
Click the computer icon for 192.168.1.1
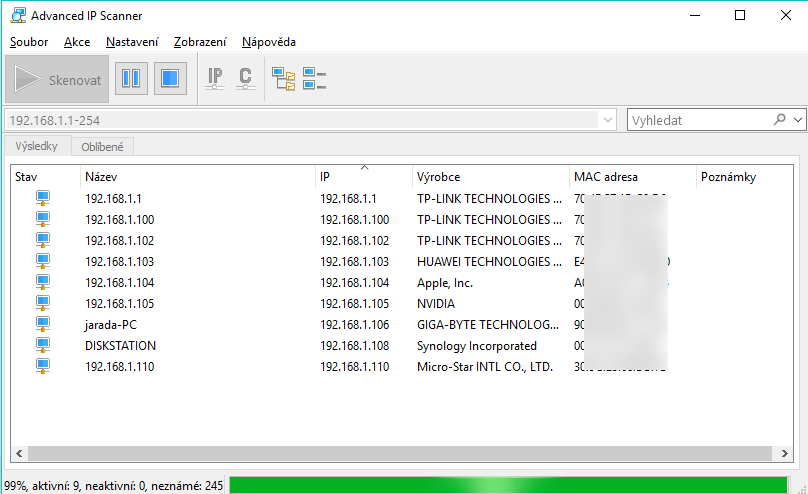pyautogui.click(x=43, y=198)
